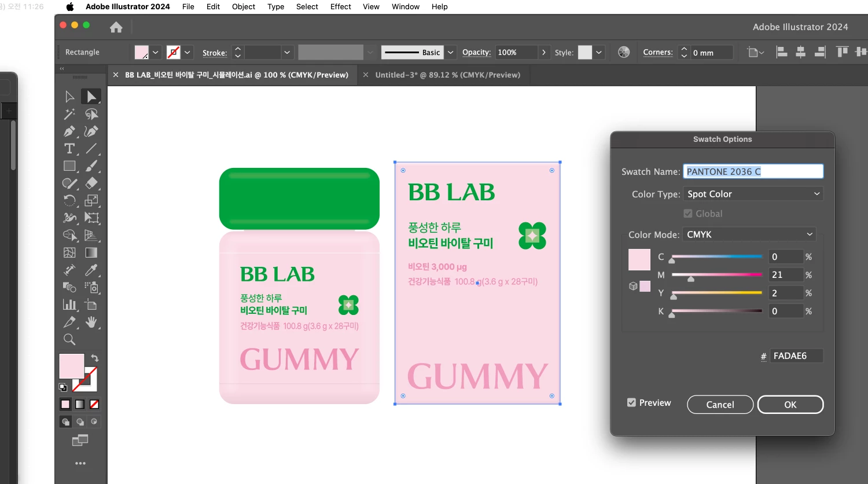Screen dimensions: 868x484
Task: Pick the Slice tool
Action: (69, 322)
